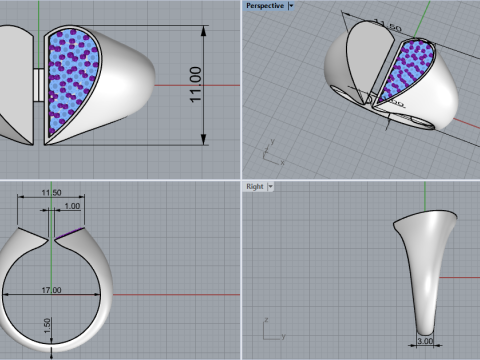The height and width of the screenshot is (360, 480).
Task: Open the Perspective viewport title menu
Action: [x=265, y=6]
